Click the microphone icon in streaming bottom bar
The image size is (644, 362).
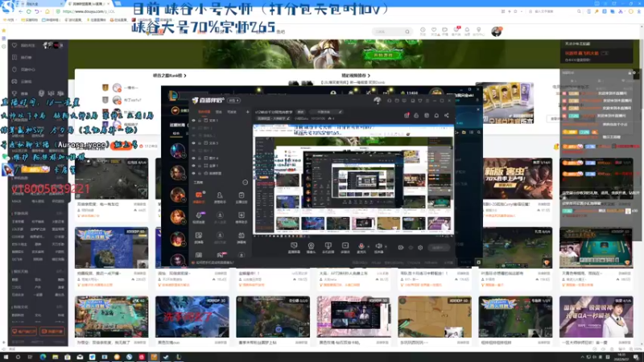tap(361, 246)
